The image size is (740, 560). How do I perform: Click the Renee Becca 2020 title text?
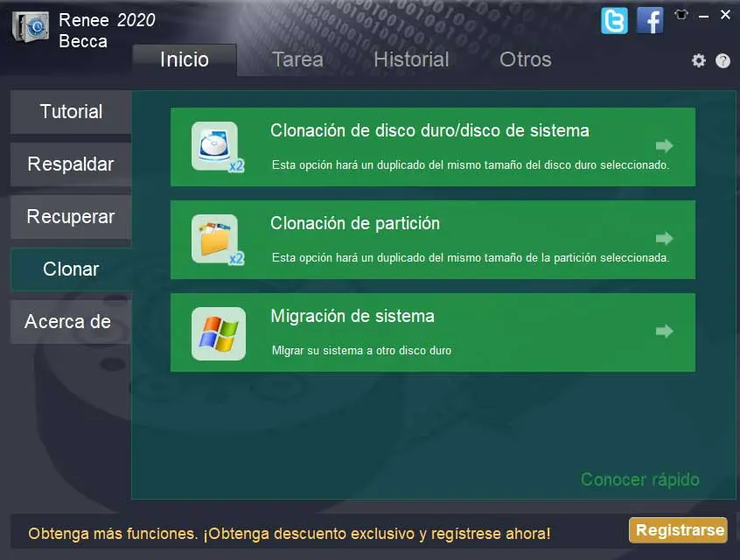click(x=107, y=31)
